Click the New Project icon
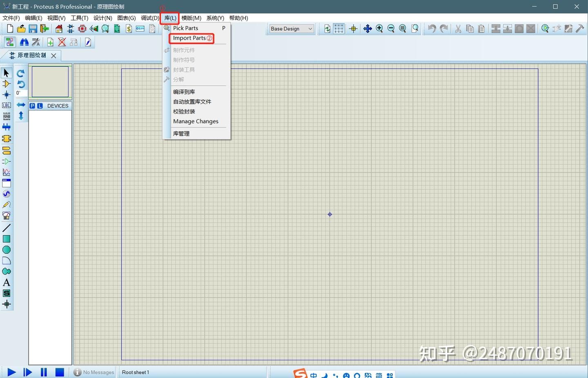The width and height of the screenshot is (588, 378). point(10,29)
